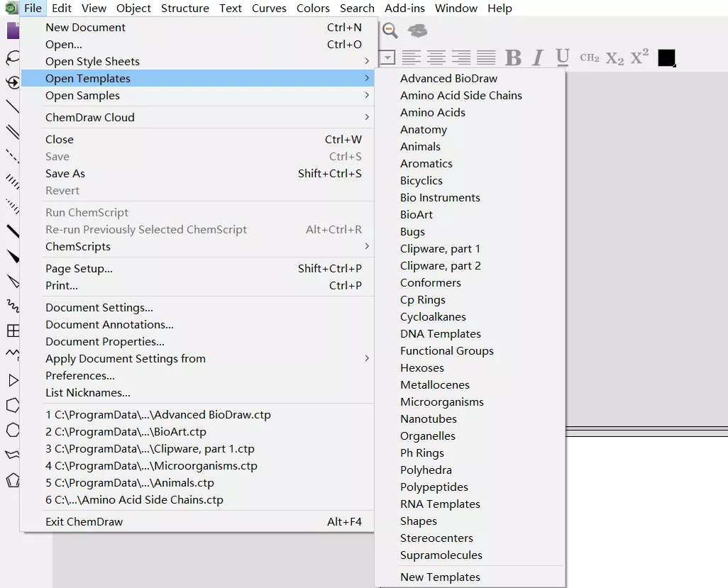Apply center text alignment
The image size is (728, 588).
point(436,57)
